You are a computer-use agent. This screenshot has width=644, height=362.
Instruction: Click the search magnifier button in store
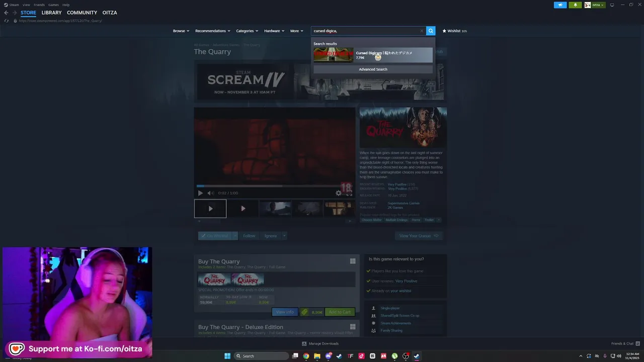click(x=431, y=31)
